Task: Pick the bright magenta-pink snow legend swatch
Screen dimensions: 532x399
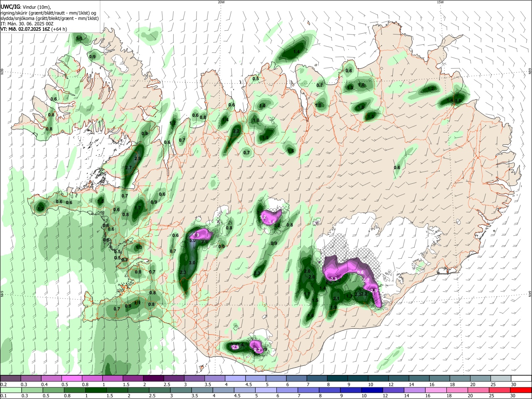Action: click(72, 379)
